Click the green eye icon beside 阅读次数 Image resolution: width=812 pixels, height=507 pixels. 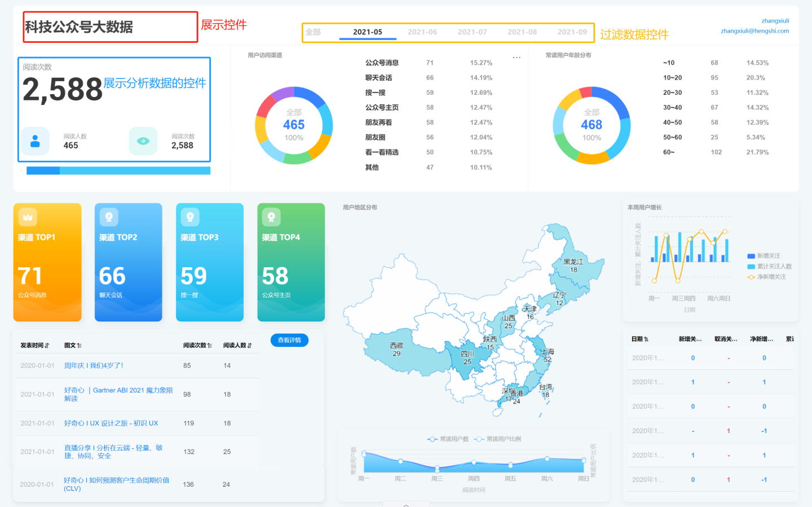click(x=143, y=141)
